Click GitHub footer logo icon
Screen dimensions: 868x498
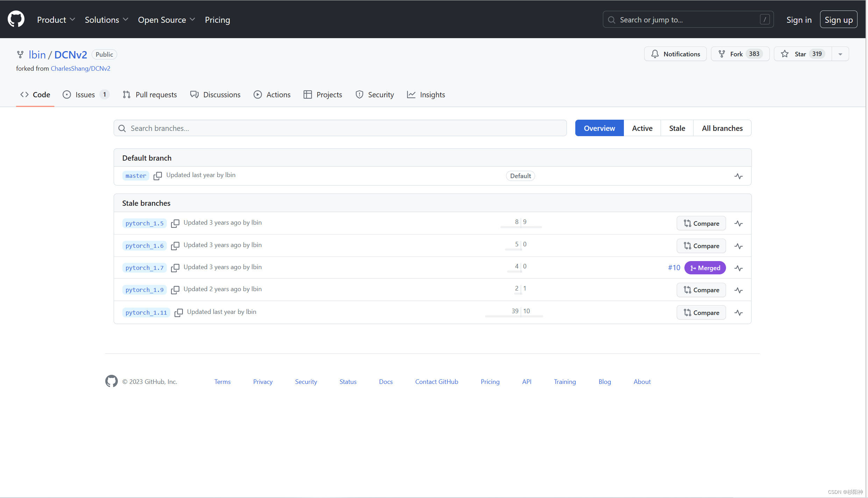coord(112,381)
